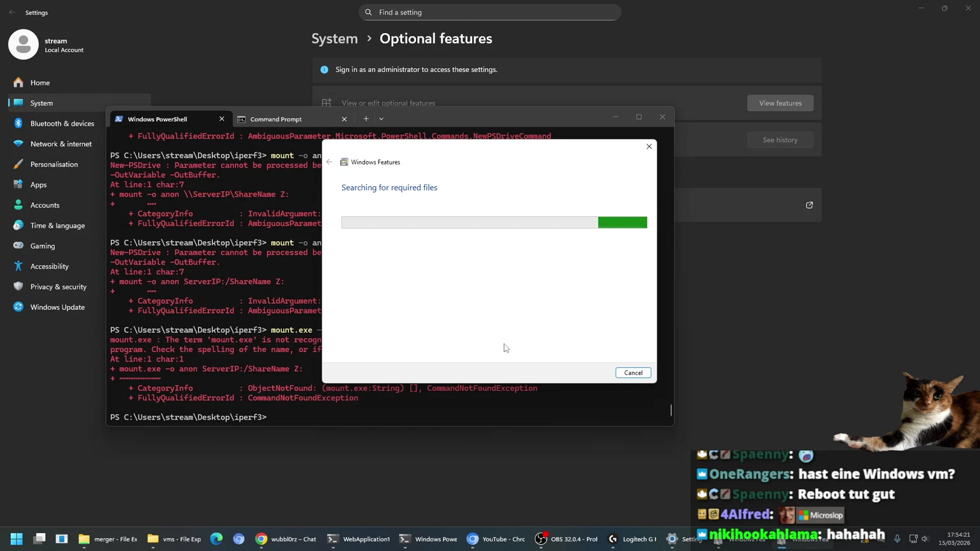The width and height of the screenshot is (980, 551).
Task: Select the Windows PowerShell tab
Action: 163,119
